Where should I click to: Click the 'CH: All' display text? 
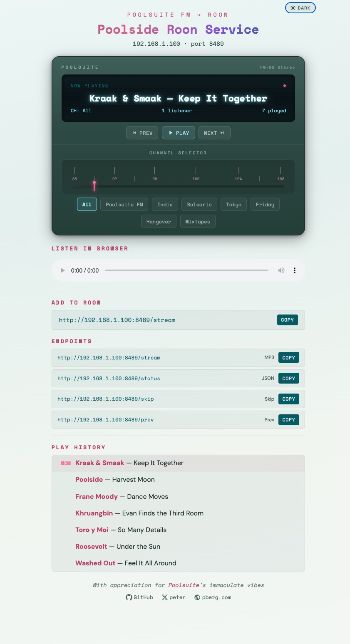pos(81,111)
